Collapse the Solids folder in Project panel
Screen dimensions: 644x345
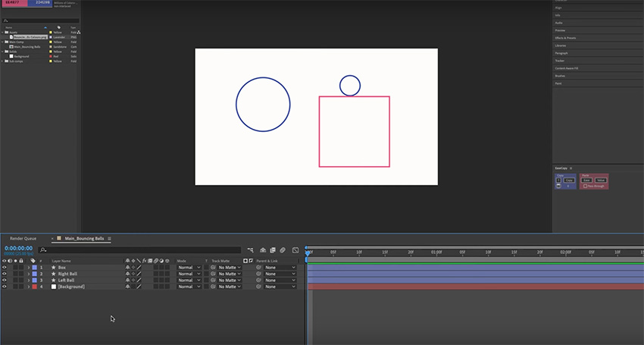tap(2, 52)
